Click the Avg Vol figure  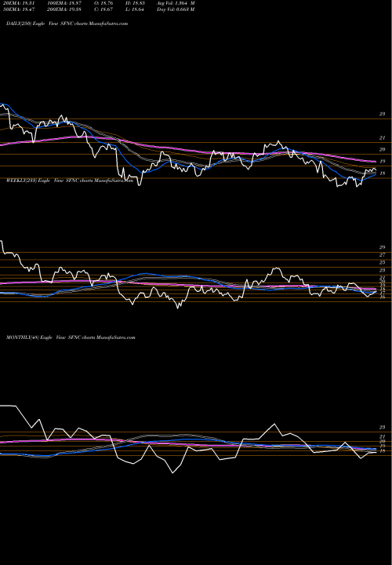tap(176, 3)
